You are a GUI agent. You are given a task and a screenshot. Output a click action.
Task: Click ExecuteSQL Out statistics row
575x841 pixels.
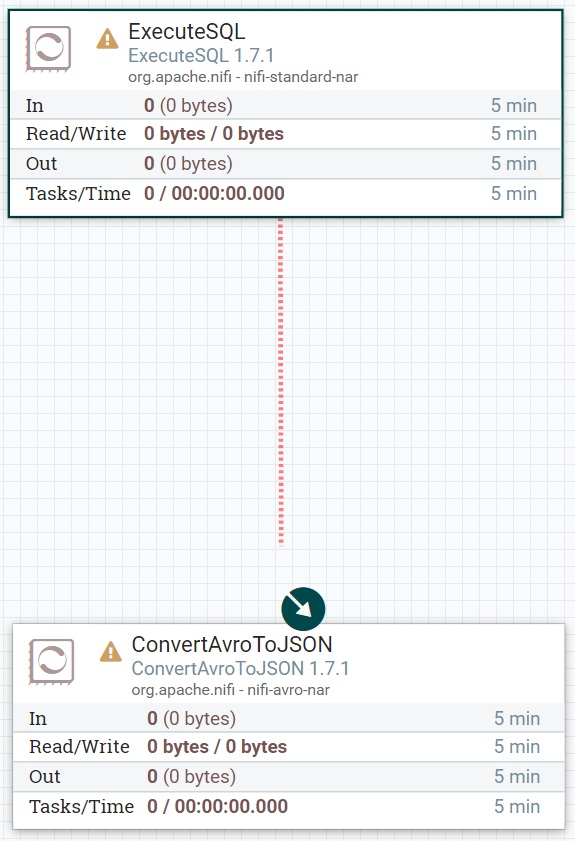[x=286, y=164]
